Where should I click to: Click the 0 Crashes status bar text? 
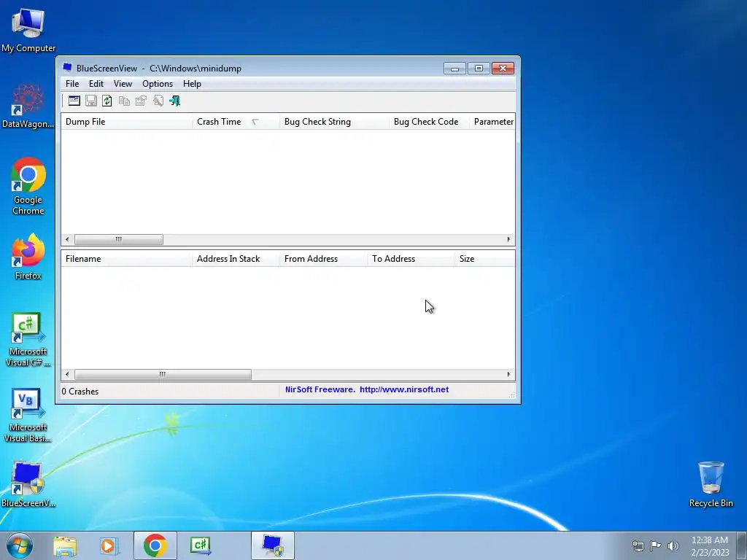[80, 392]
